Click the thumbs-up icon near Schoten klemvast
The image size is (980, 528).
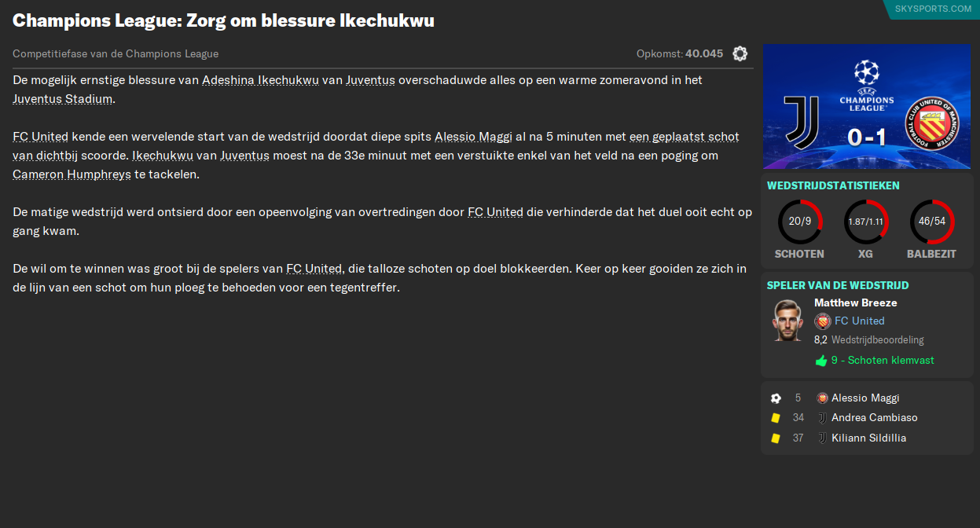(x=823, y=359)
